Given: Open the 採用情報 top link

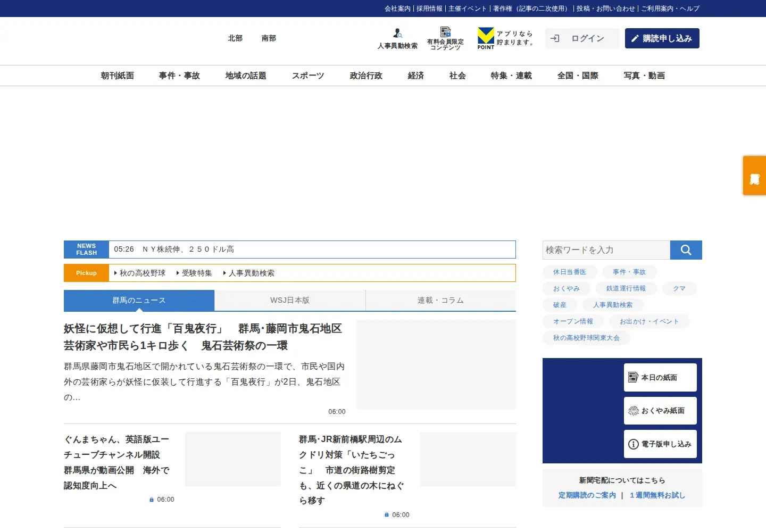Looking at the screenshot, I should click(x=429, y=9).
